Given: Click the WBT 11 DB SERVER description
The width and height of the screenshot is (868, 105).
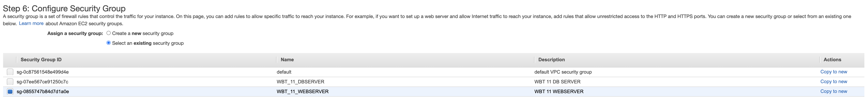Looking at the screenshot, I should point(557,82).
